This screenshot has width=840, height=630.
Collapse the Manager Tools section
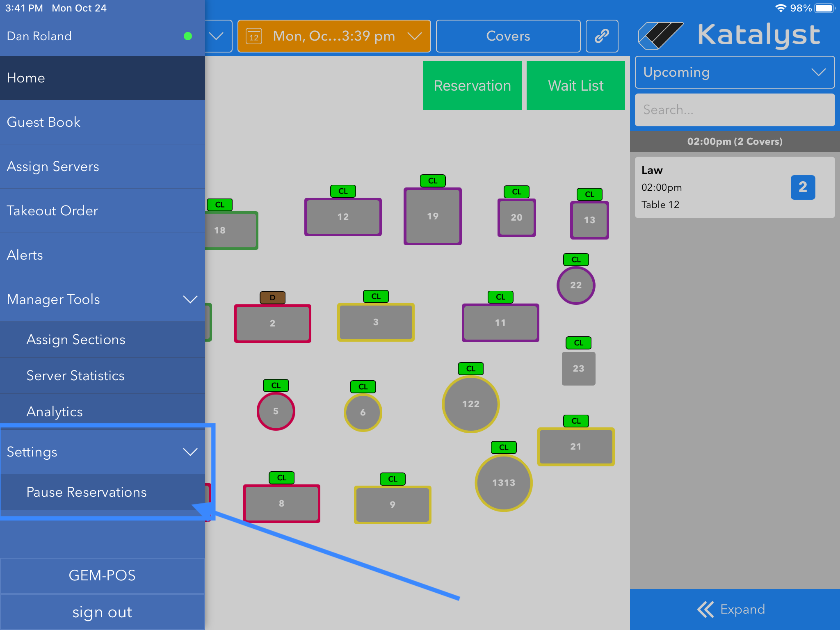[x=190, y=299]
